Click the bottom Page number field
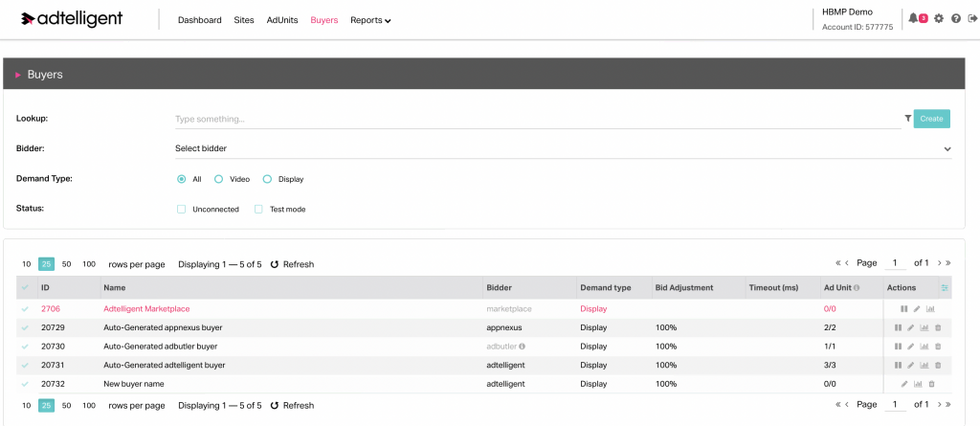 point(896,405)
